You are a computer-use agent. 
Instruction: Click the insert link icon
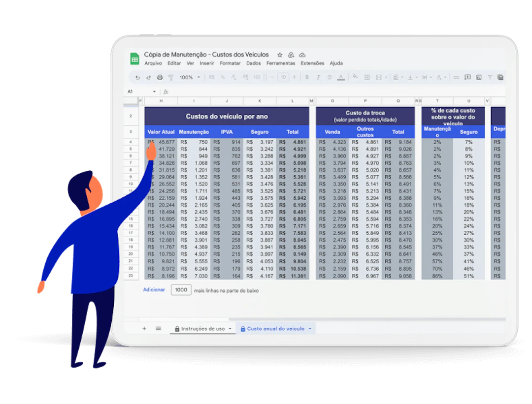456,77
